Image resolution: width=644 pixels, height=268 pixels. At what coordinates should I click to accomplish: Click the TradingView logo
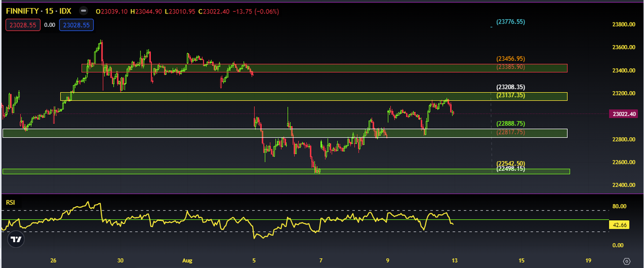pos(17,240)
